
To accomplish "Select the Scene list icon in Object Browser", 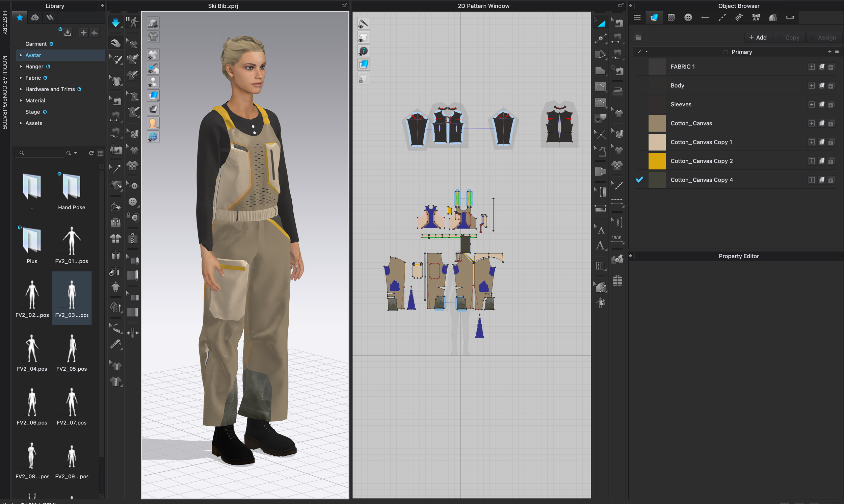I will click(x=637, y=17).
